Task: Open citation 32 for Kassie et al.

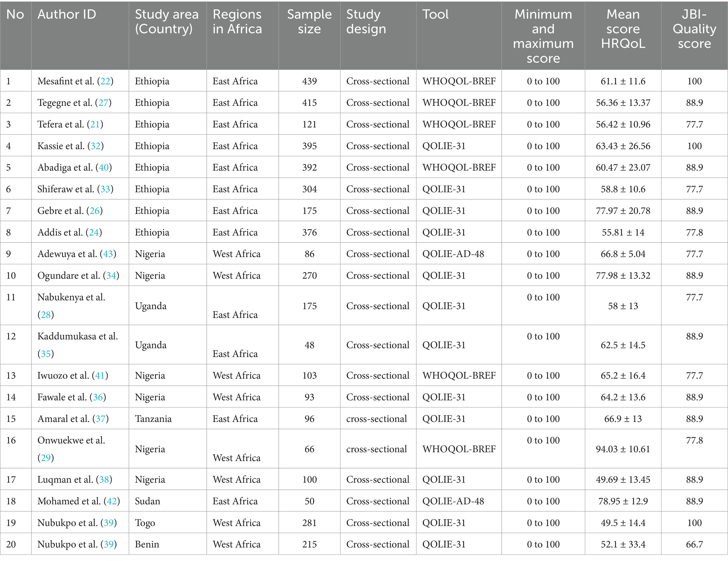Action: [x=95, y=146]
